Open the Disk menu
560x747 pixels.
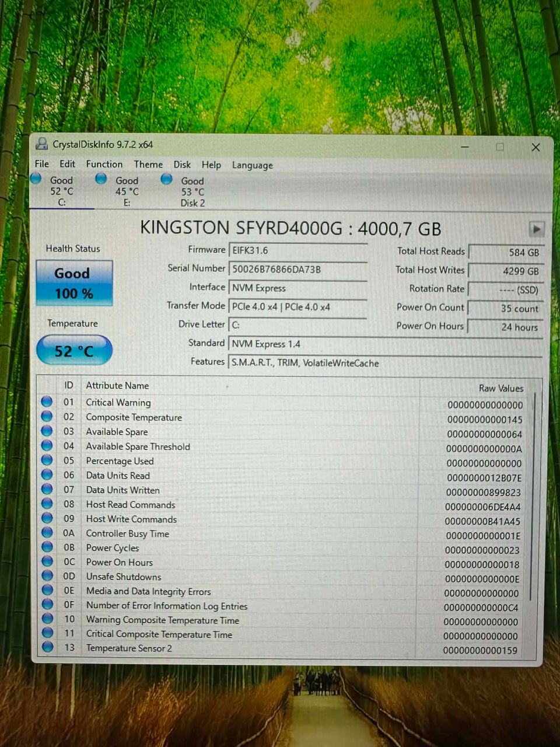coord(182,165)
